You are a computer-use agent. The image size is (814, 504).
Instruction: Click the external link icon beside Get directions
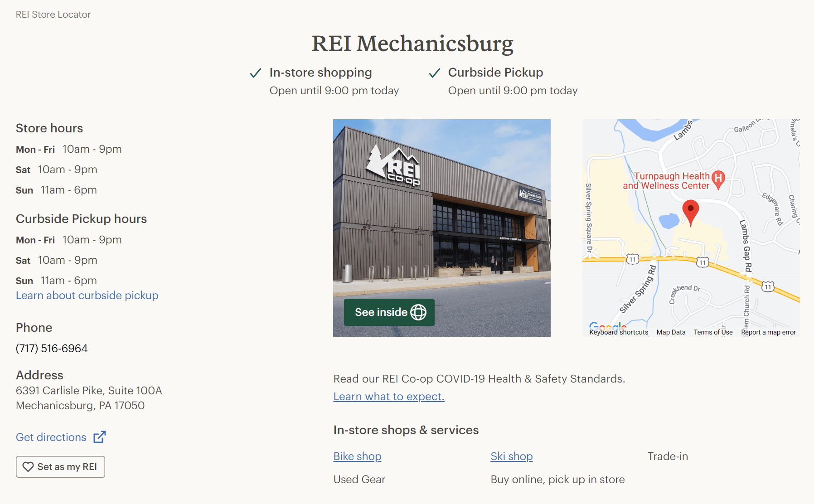tap(99, 436)
